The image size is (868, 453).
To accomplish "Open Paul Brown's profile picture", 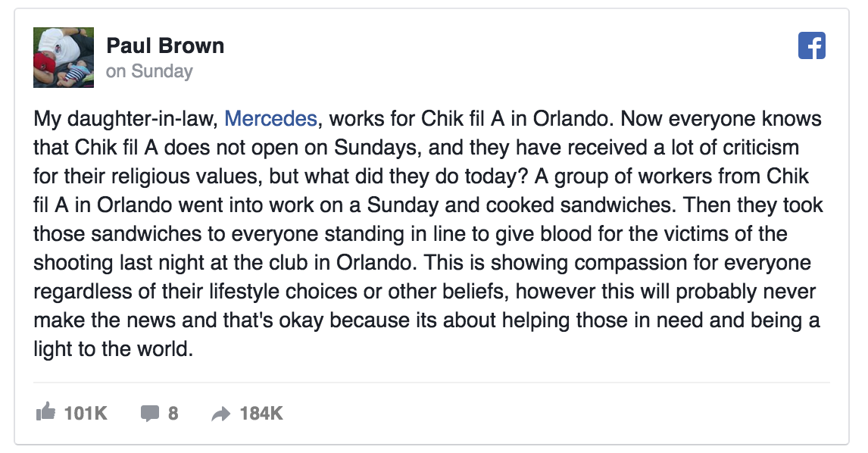I will pyautogui.click(x=64, y=58).
